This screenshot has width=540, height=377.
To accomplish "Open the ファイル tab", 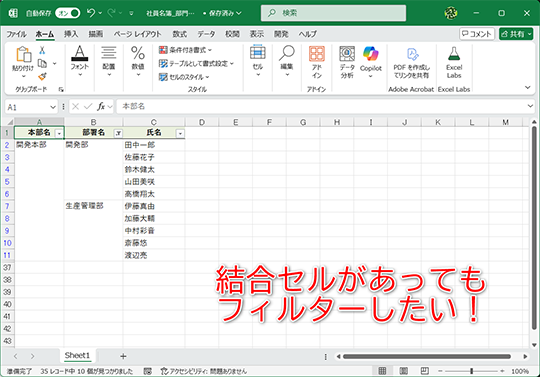I will 16,34.
